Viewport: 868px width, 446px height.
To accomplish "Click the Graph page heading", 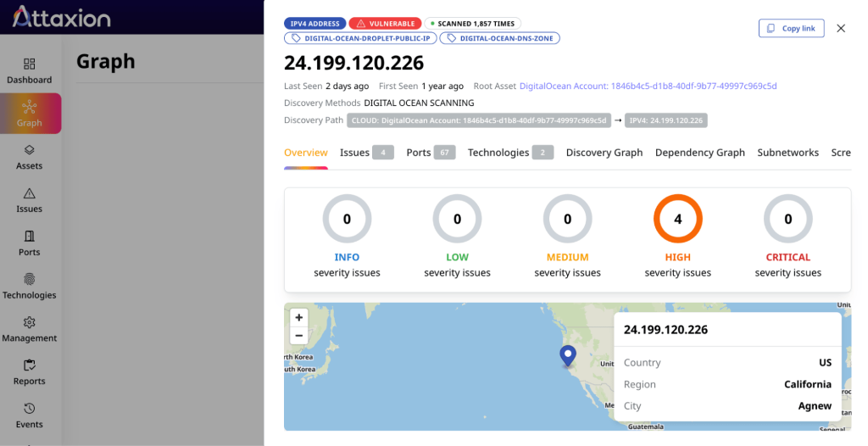I will (106, 62).
